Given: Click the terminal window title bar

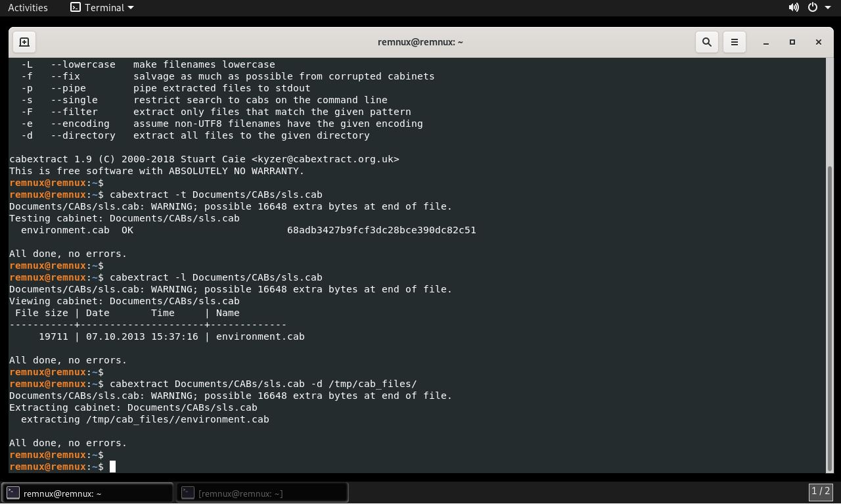Looking at the screenshot, I should coord(420,42).
